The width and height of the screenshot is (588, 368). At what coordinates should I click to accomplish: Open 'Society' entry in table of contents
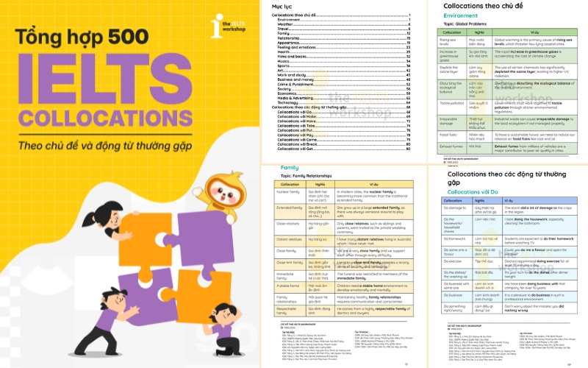click(x=344, y=89)
